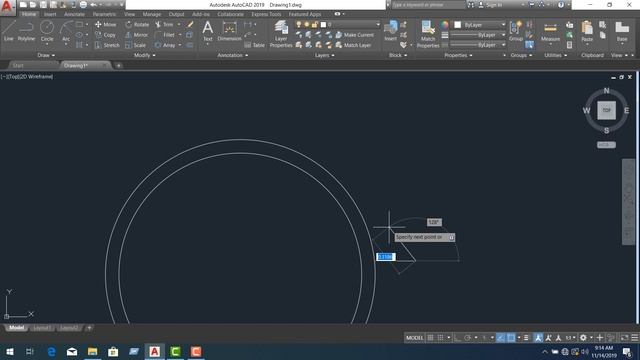
Task: Switch to the Annotate ribbon tab
Action: [x=74, y=14]
